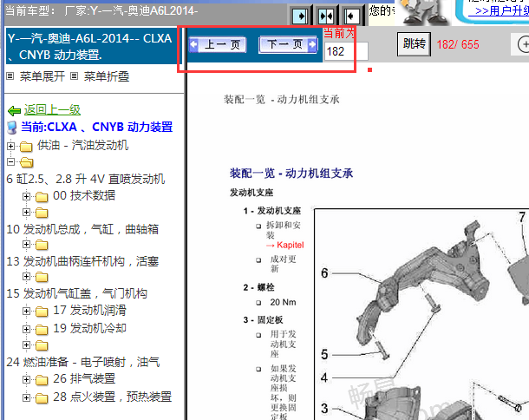Go to next page with 下一页
Viewport: 529px width, 420px height.
(288, 44)
